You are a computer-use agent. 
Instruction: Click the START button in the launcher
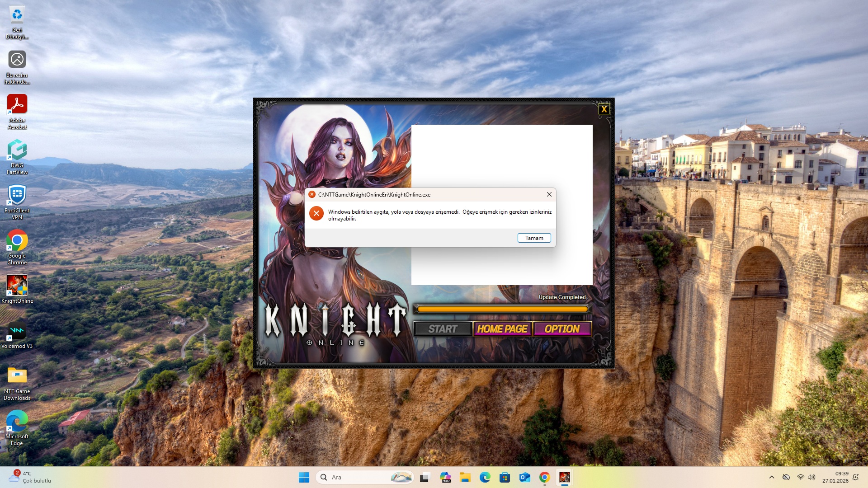pyautogui.click(x=443, y=329)
